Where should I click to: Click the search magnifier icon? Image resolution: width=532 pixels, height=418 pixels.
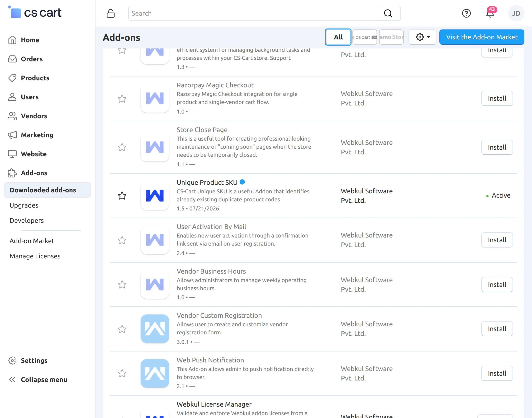coord(388,13)
